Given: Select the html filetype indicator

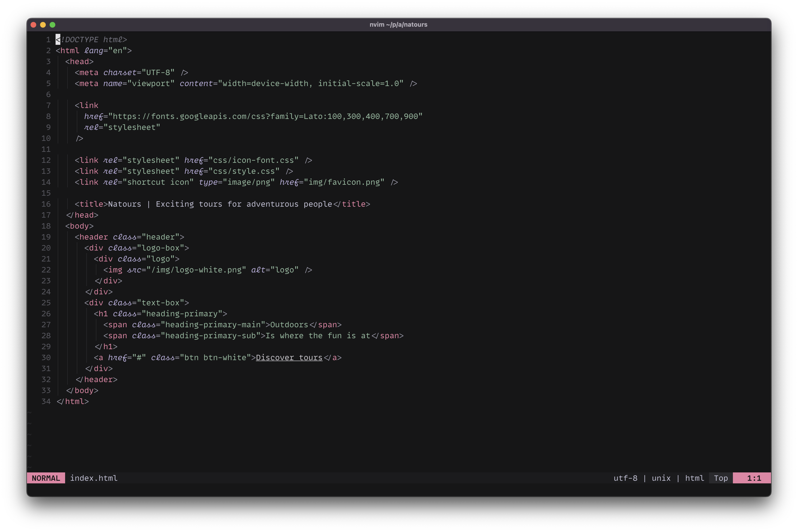Looking at the screenshot, I should click(x=694, y=478).
